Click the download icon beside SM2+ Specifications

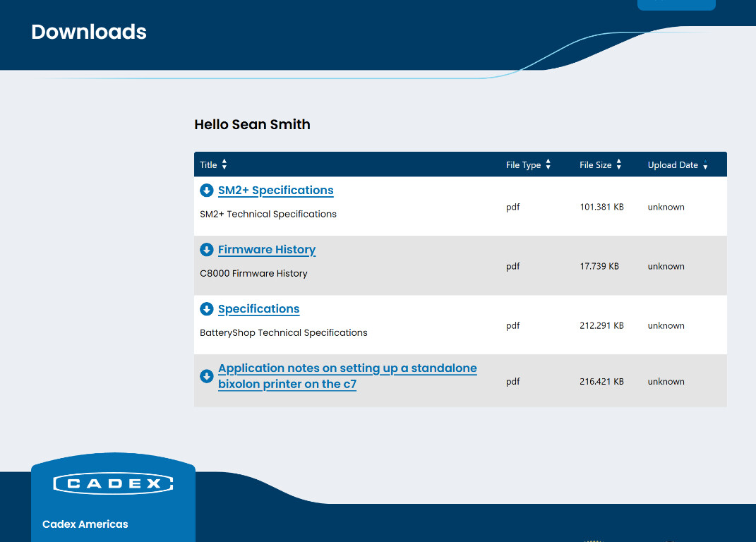206,190
